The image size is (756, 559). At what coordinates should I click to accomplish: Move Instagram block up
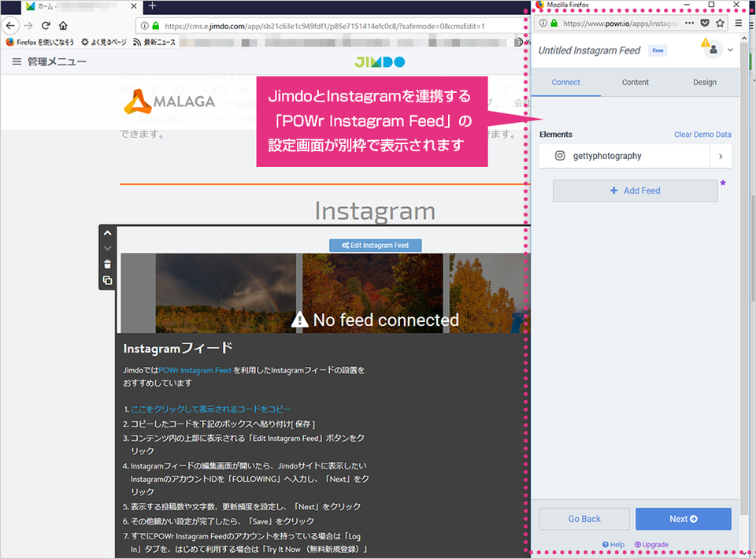point(108,233)
